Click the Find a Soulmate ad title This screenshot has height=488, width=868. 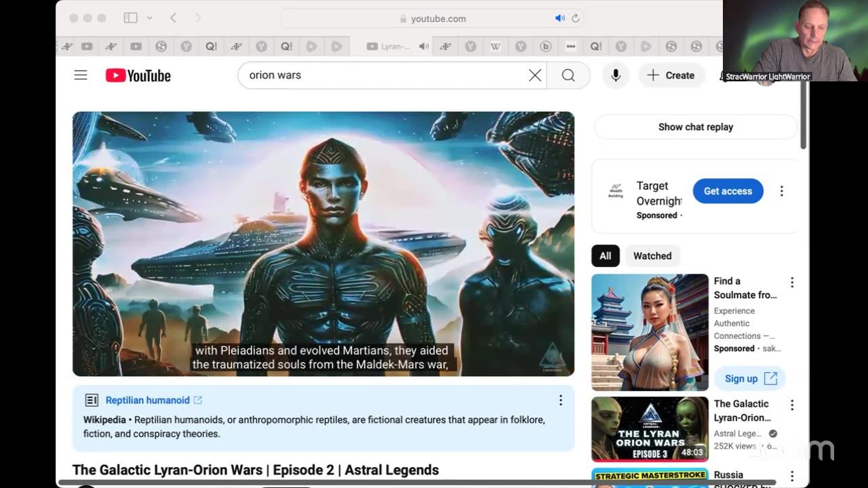745,288
